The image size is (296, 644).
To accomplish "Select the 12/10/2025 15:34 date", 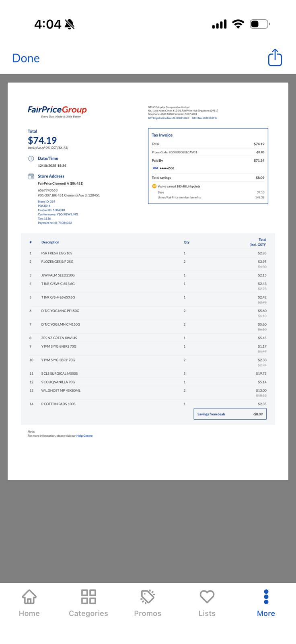I will point(52,165).
